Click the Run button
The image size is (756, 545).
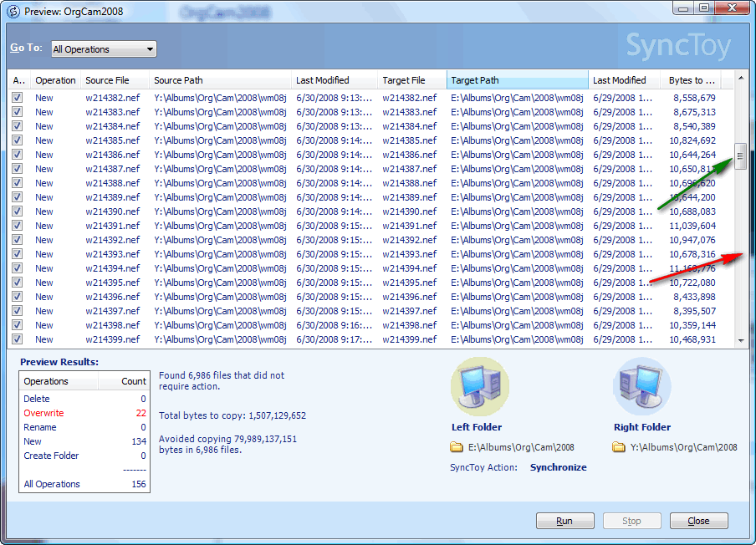564,521
